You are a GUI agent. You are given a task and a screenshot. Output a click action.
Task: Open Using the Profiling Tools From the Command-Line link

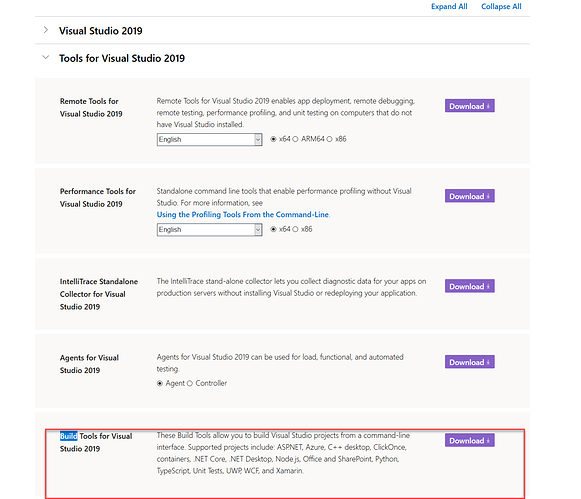point(243,214)
